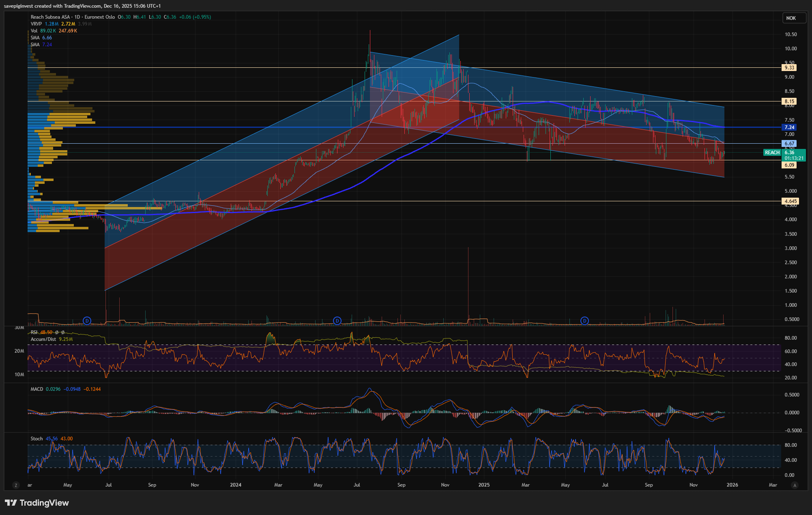Click the 4.645 horizontal line price label
Screen dimensions: 812x515
pyautogui.click(x=790, y=201)
